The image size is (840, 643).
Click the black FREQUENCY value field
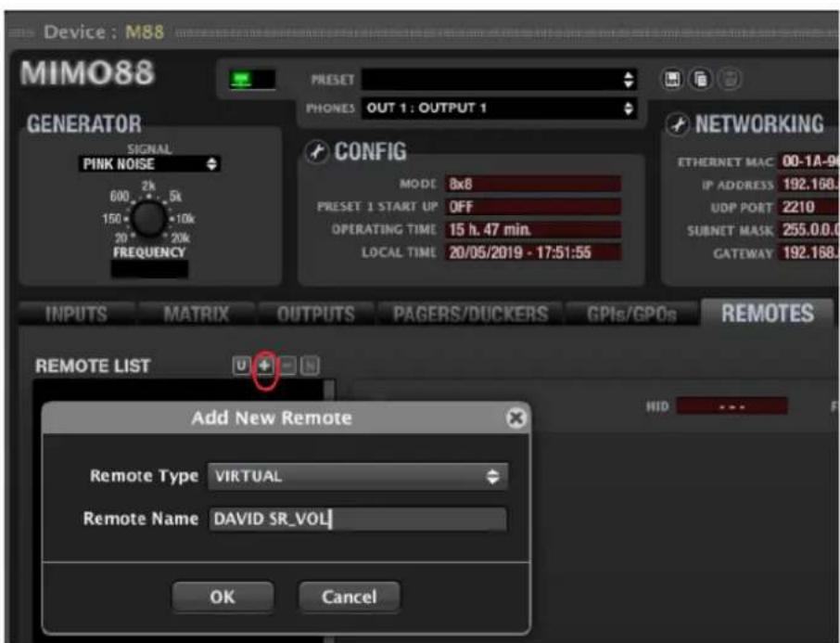(149, 269)
